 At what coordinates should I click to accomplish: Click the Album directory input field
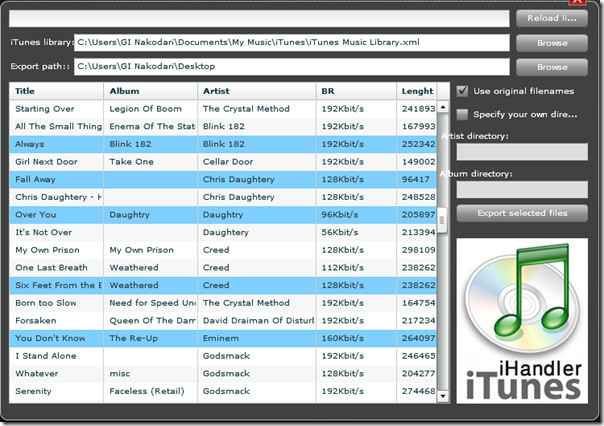pyautogui.click(x=522, y=189)
